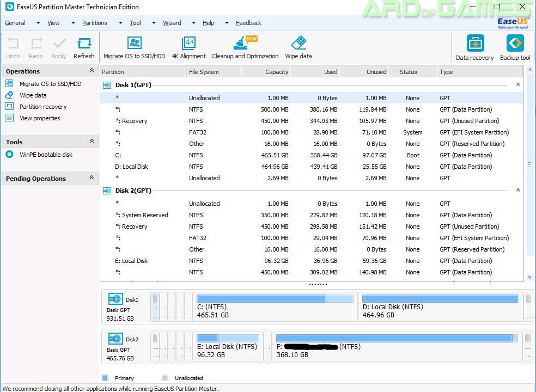
Task: Select Wipe data in Operations panel
Action: click(33, 95)
